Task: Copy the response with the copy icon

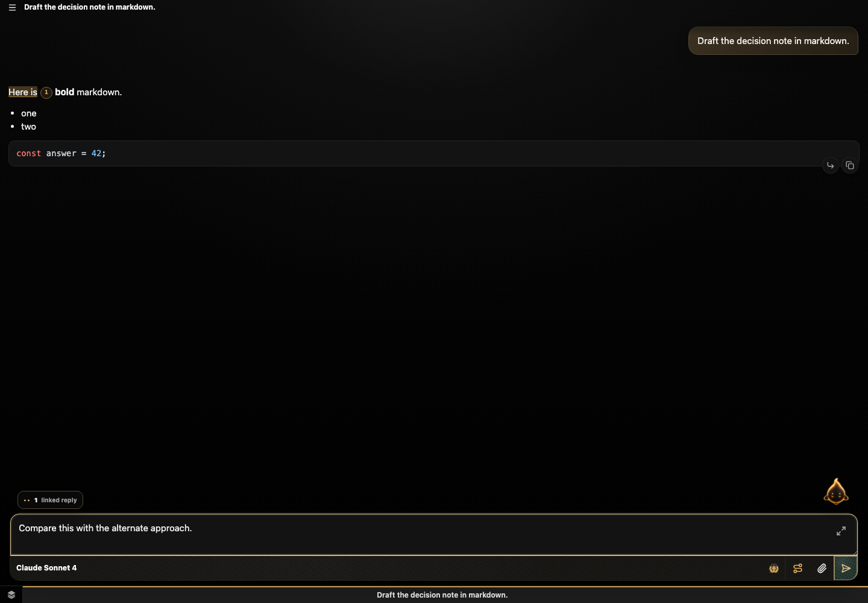Action: coord(850,165)
